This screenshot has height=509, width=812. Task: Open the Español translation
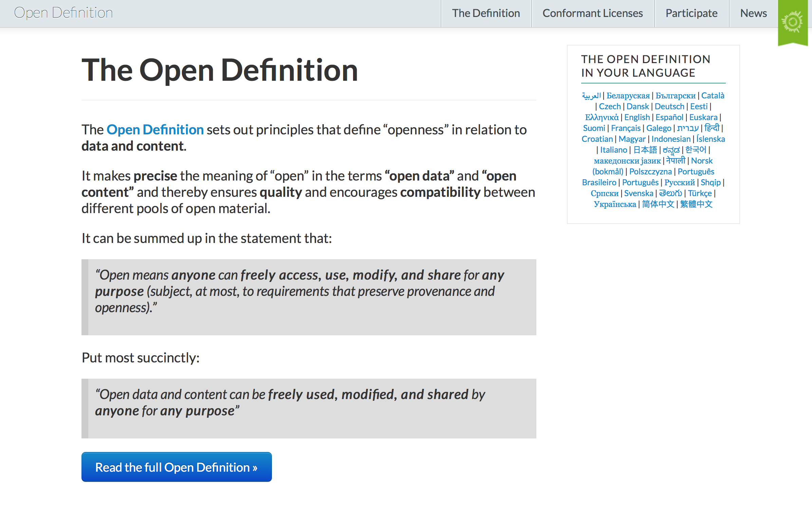pyautogui.click(x=669, y=117)
